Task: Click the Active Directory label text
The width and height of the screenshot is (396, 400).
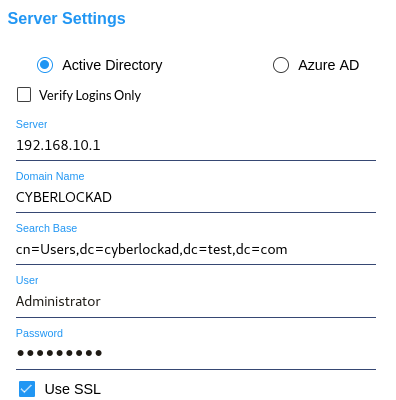Action: [x=112, y=65]
